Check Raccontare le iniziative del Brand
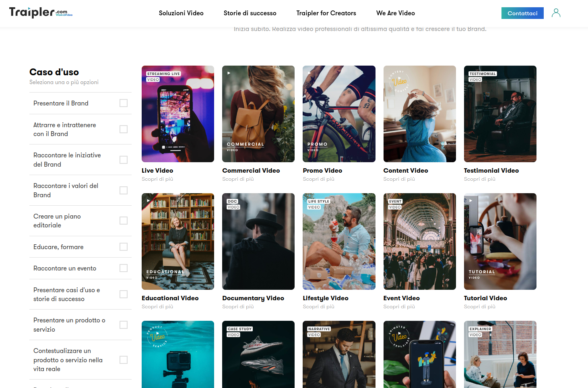Screen dimensions: 588x388 (x=124, y=160)
